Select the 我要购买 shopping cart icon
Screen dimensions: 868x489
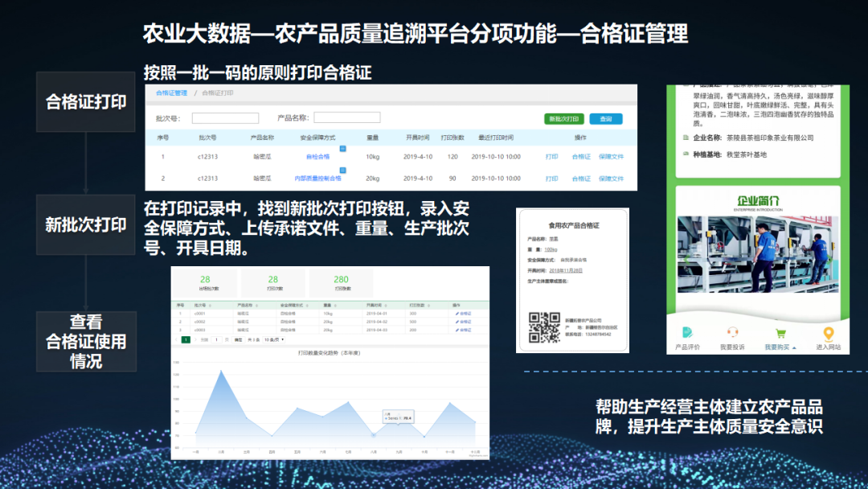[780, 333]
